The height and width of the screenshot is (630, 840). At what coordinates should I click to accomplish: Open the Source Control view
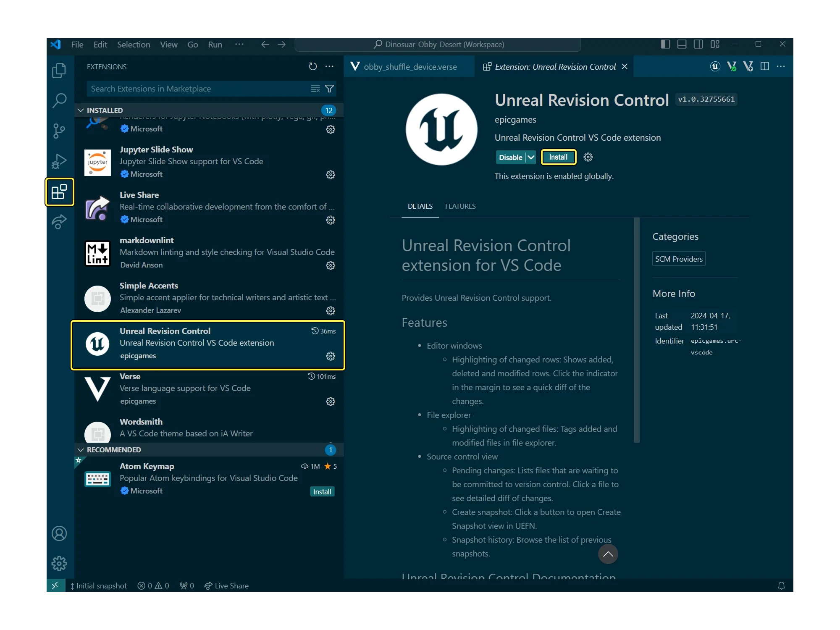pos(59,131)
